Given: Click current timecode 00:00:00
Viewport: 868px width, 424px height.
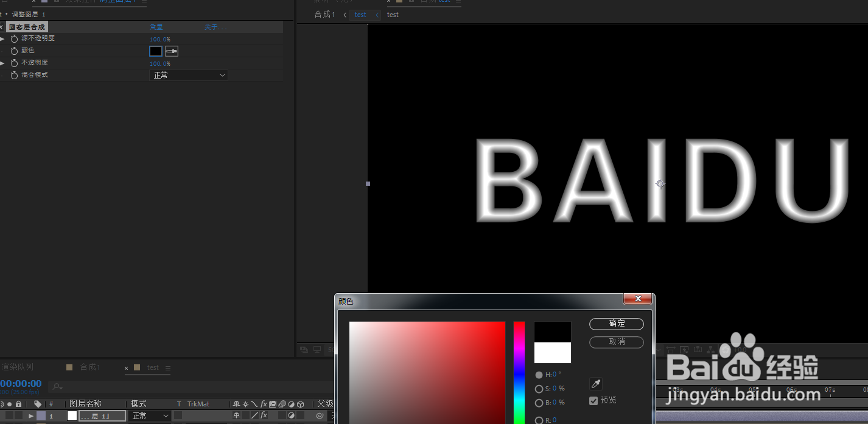Looking at the screenshot, I should pyautogui.click(x=21, y=383).
